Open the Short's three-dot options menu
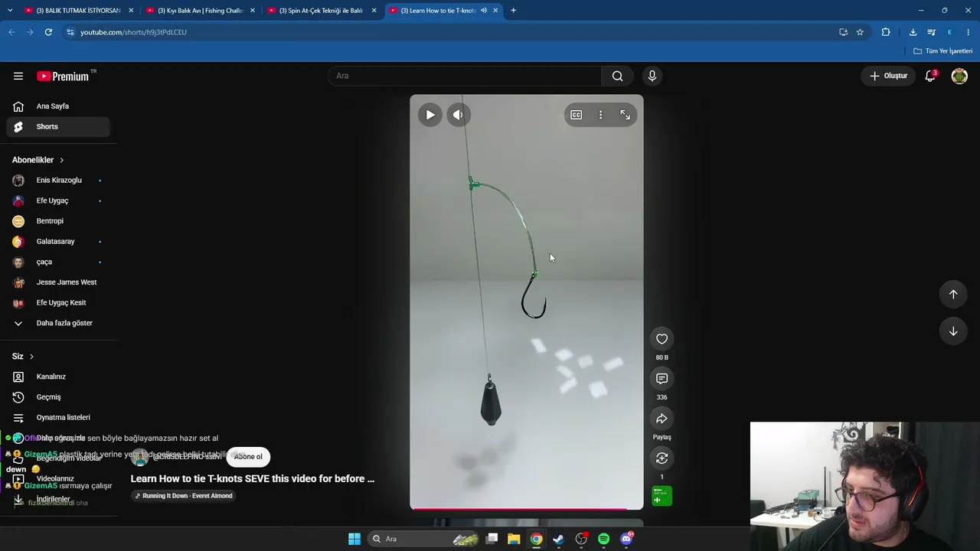980x551 pixels. pyautogui.click(x=600, y=115)
